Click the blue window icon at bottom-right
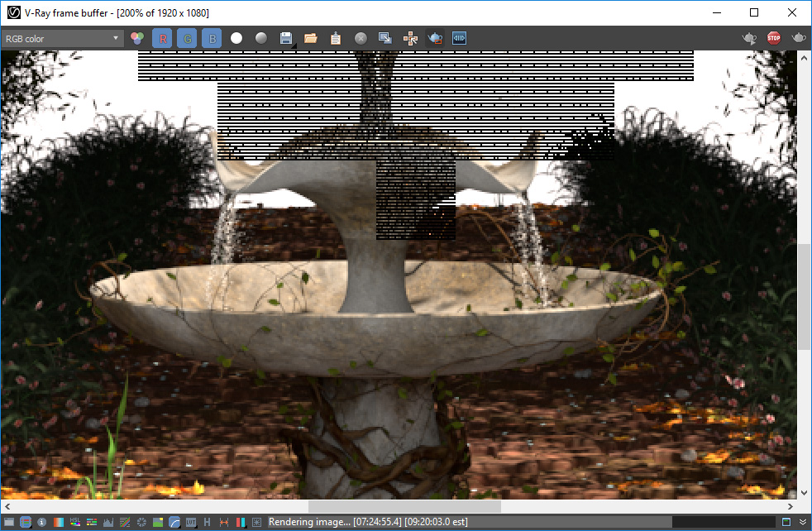 (786, 522)
